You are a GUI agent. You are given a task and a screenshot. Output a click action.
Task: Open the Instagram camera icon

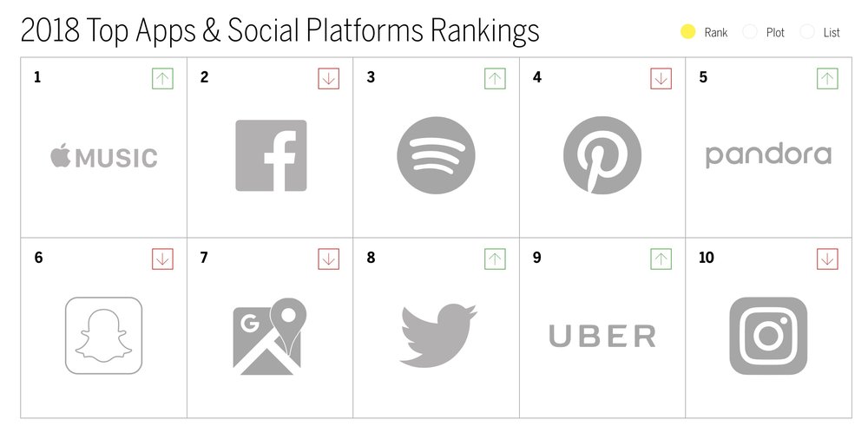point(768,336)
